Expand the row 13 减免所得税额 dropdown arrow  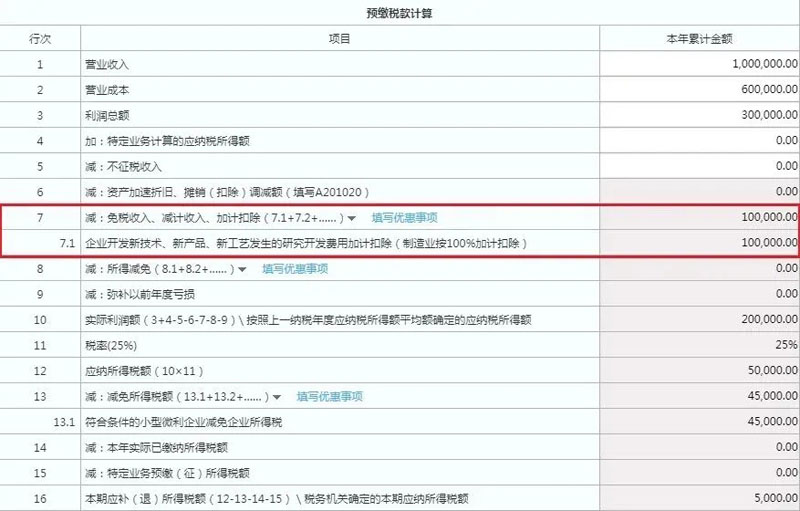276,397
